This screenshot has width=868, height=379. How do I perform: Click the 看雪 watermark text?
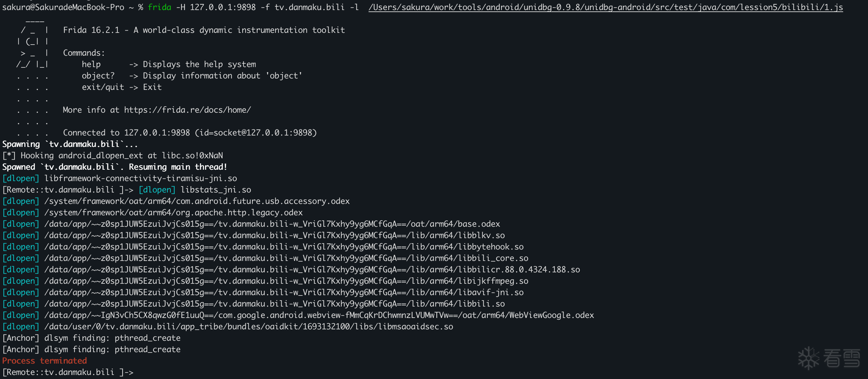842,358
